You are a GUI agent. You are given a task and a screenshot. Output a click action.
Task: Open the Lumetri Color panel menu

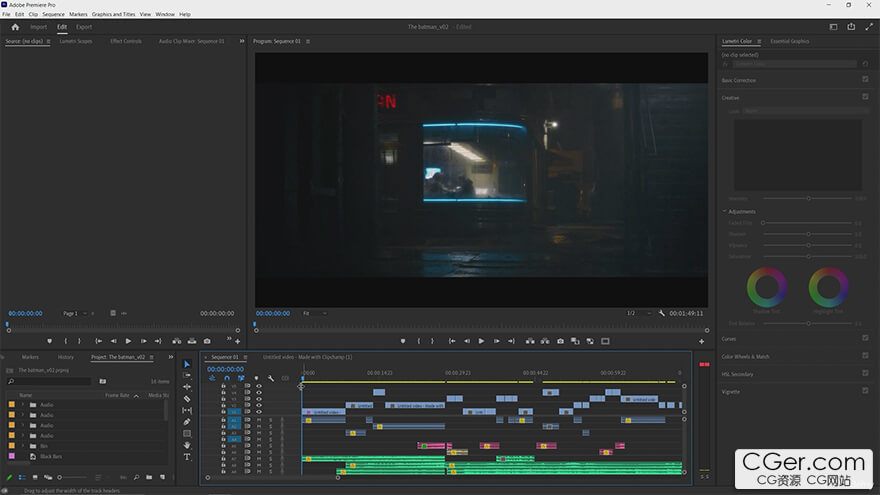point(759,42)
